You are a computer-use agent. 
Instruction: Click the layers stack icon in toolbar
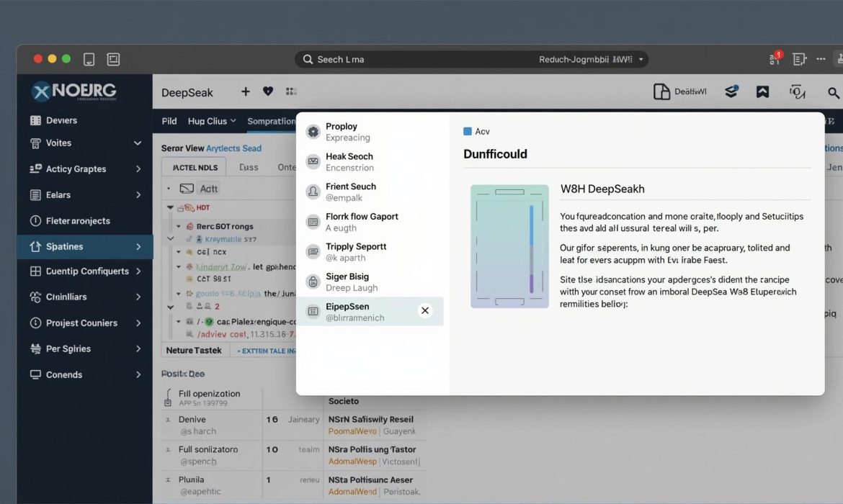click(x=731, y=91)
